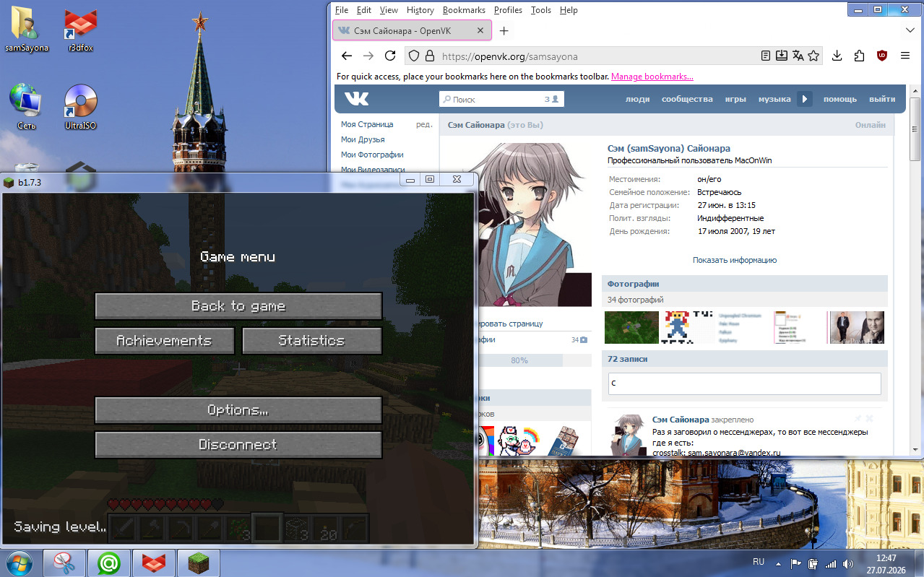Open the Minecraft map photo thumbnail
The image size is (924, 577).
pyautogui.click(x=631, y=327)
